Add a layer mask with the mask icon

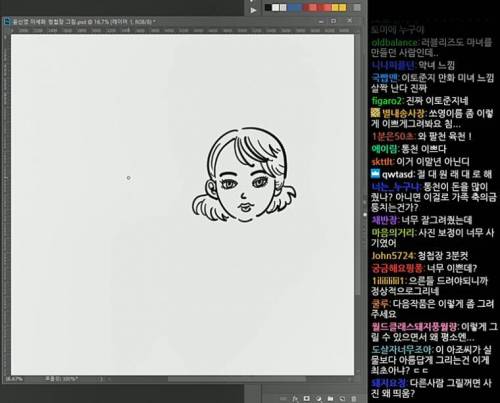click(307, 399)
